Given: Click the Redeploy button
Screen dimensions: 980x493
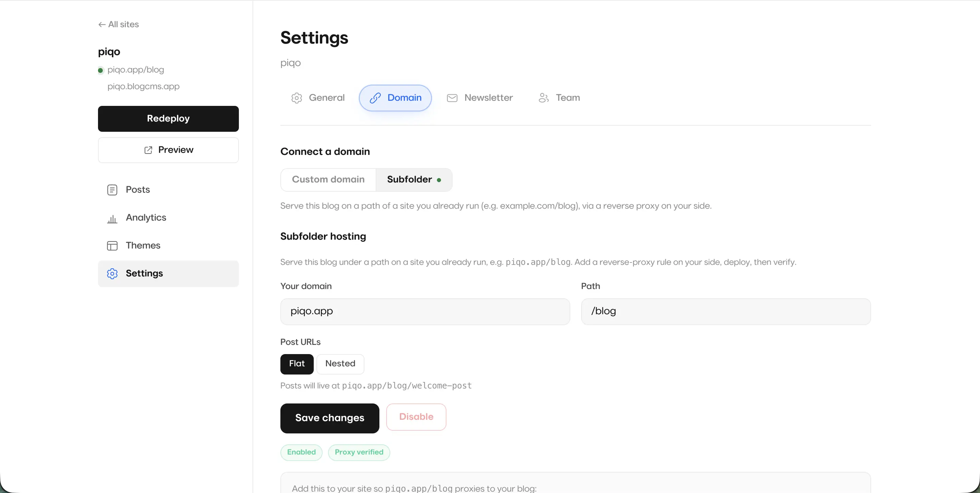Looking at the screenshot, I should [x=168, y=119].
